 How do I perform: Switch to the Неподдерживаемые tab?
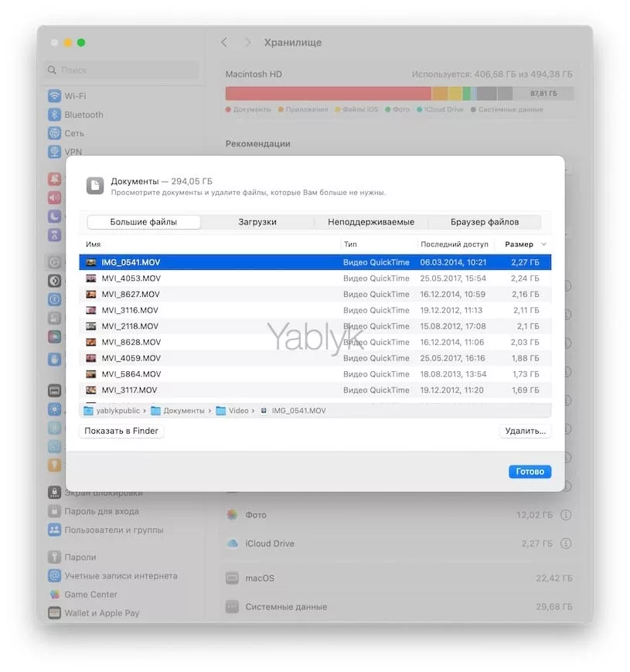pos(371,222)
